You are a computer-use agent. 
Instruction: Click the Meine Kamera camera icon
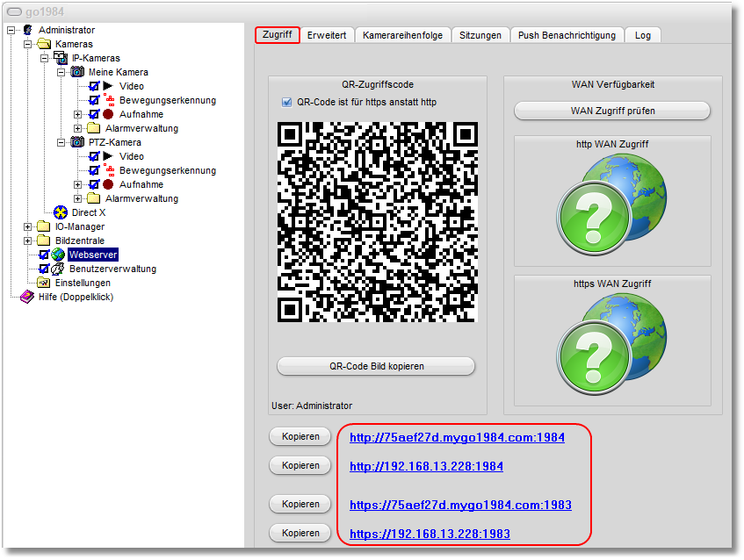(x=77, y=72)
